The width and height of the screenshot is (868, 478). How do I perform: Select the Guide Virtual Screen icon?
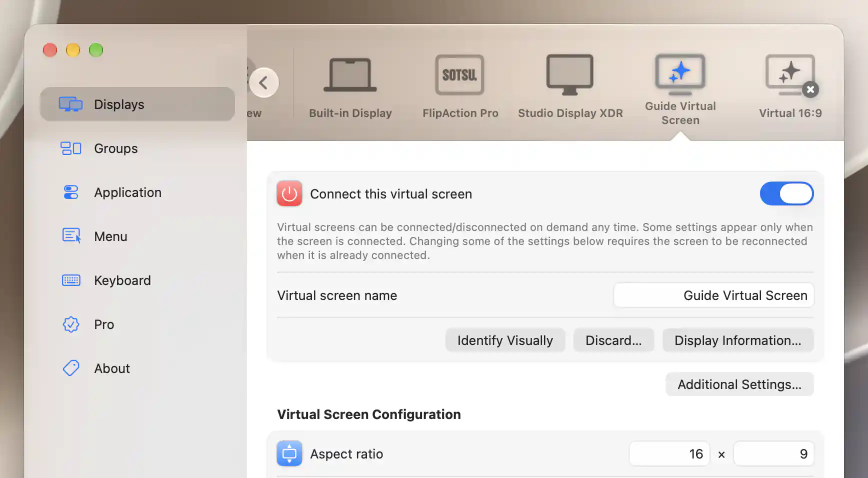click(680, 74)
